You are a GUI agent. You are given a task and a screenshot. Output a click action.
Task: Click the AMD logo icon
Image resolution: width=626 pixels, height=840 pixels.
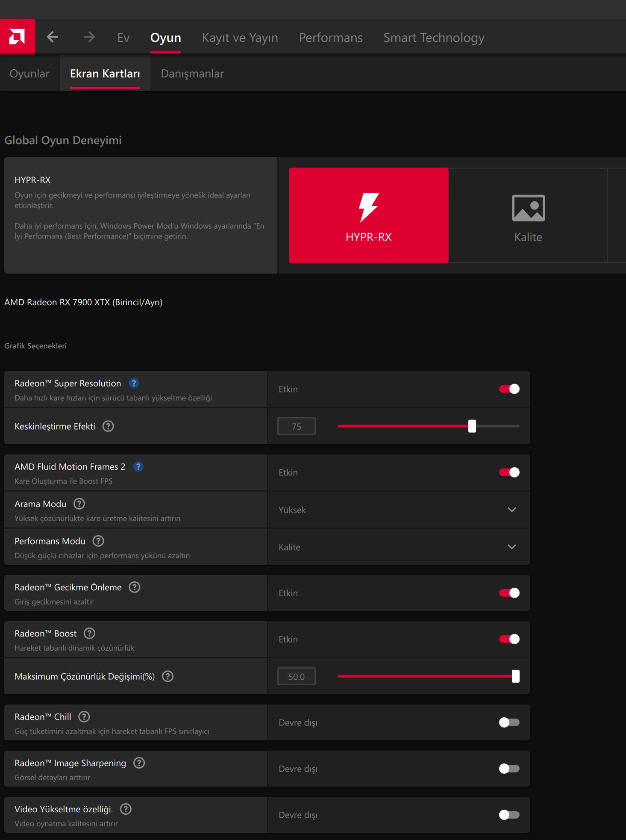(x=17, y=37)
